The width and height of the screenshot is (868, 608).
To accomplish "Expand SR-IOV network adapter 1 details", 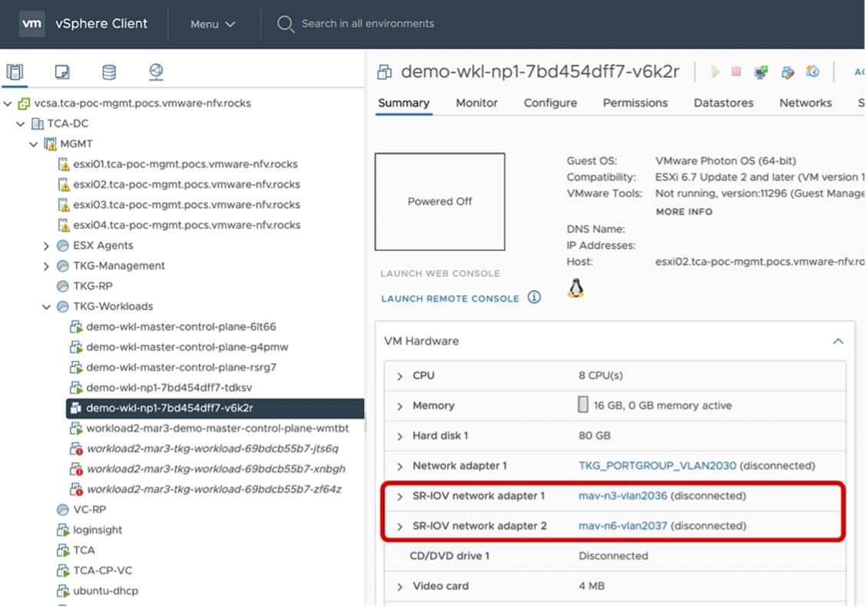I will pos(399,497).
